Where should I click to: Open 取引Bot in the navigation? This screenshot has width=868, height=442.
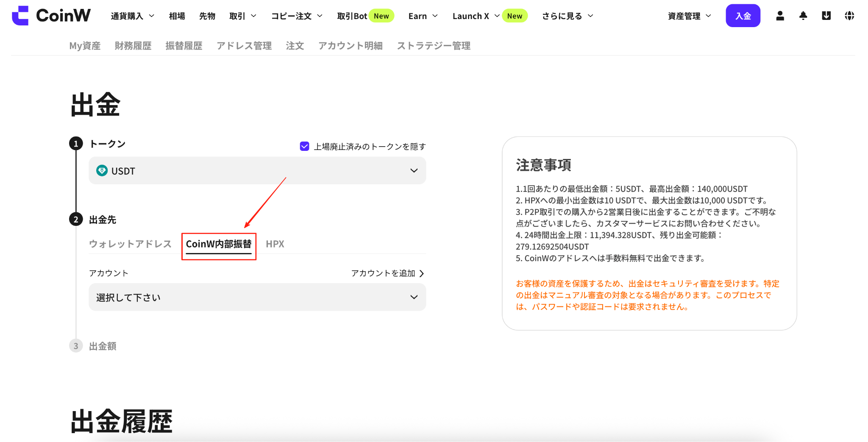[352, 16]
